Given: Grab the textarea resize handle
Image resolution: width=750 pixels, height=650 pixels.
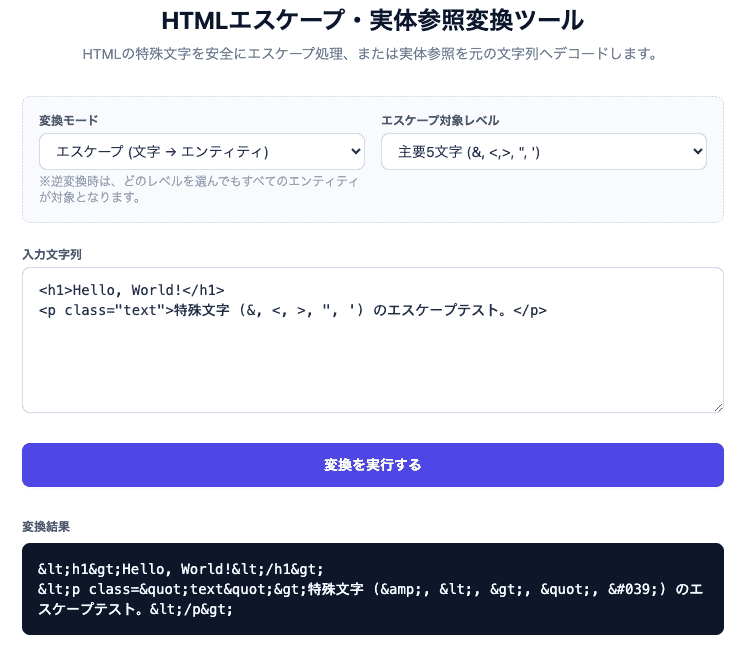Looking at the screenshot, I should pos(718,408).
